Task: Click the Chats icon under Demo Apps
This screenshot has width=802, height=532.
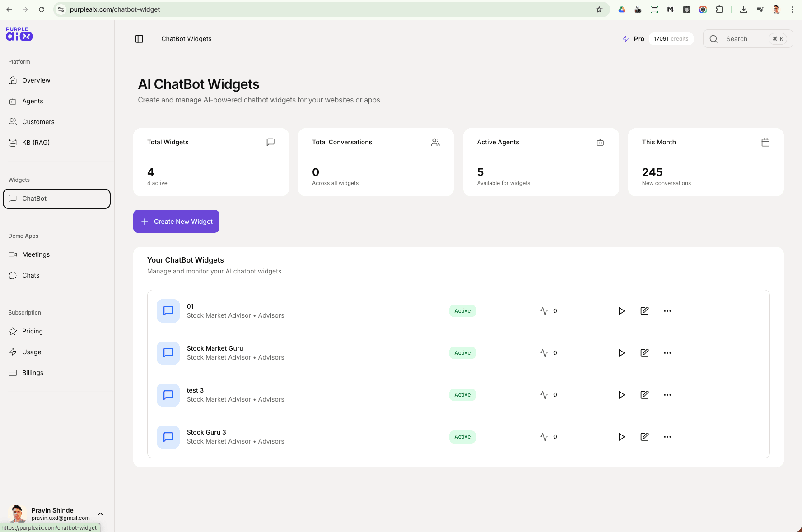Action: click(13, 275)
